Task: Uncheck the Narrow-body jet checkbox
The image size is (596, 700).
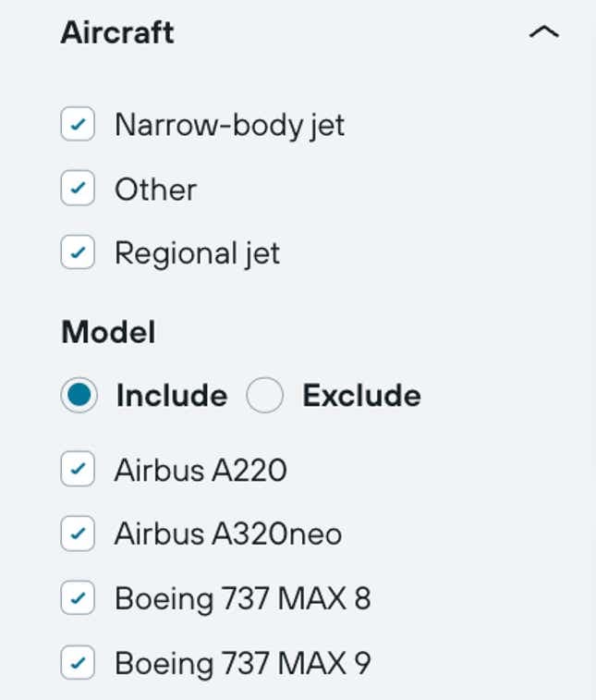Action: tap(78, 125)
